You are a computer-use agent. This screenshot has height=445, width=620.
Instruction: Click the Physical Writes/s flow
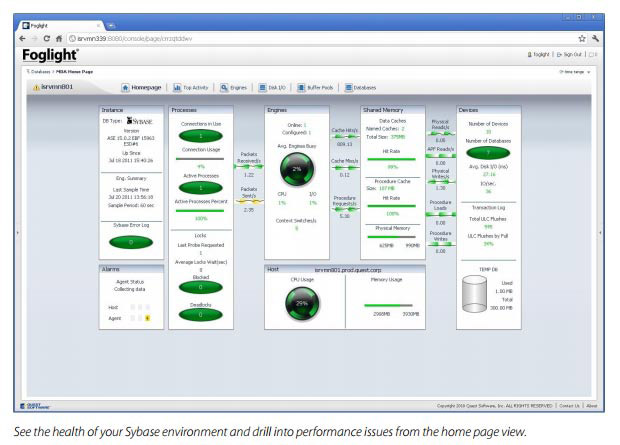tap(440, 182)
